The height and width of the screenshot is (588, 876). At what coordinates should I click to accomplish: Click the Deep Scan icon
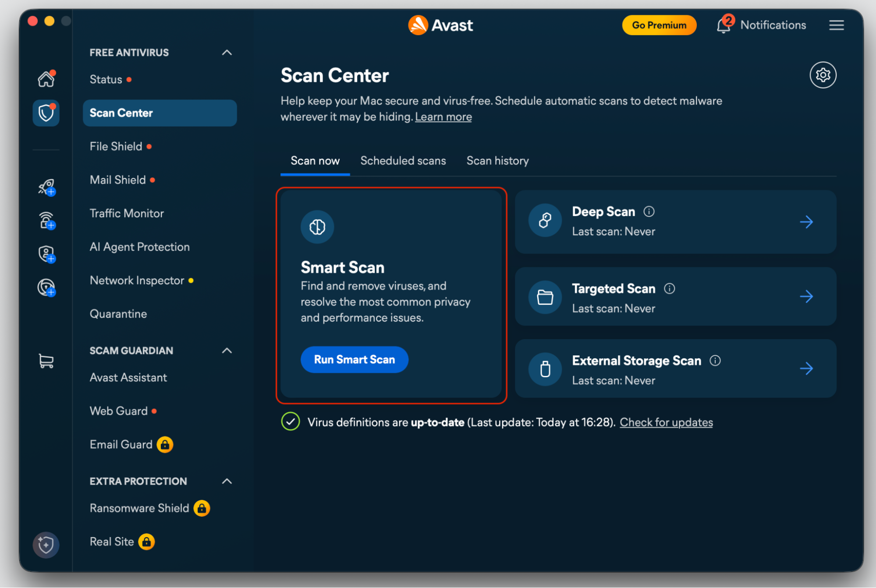[545, 220]
